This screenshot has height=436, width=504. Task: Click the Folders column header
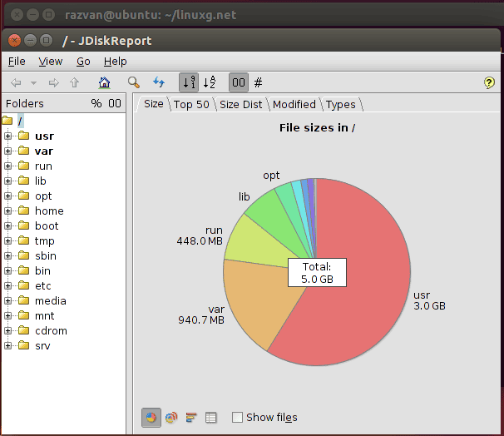pyautogui.click(x=25, y=103)
